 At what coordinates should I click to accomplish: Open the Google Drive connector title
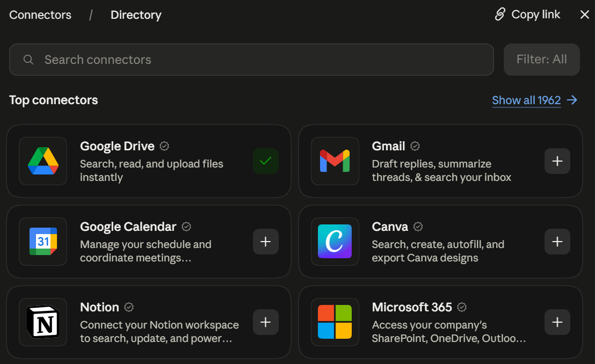point(117,146)
